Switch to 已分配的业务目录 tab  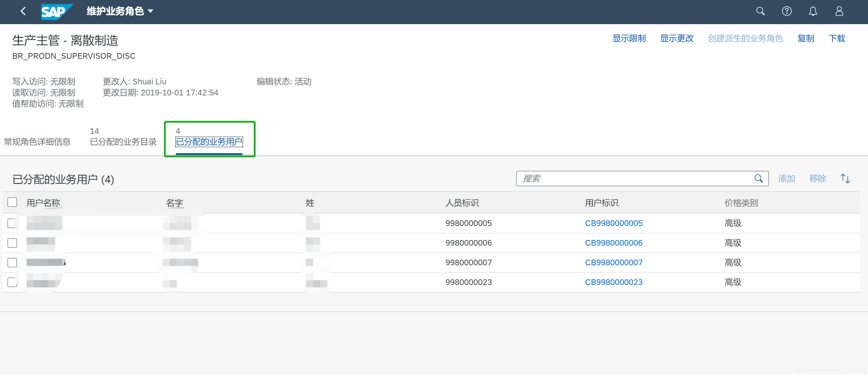[x=123, y=137]
